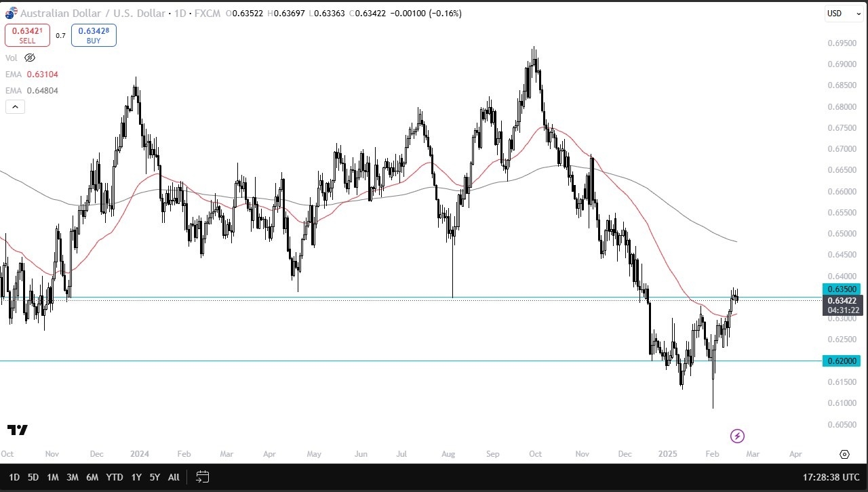
Task: Switch to the 1D time range
Action: tap(14, 477)
